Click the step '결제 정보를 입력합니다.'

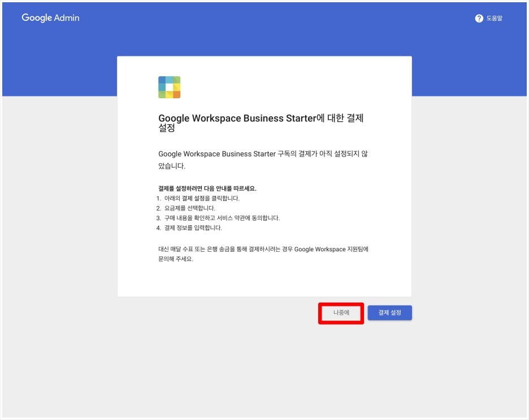(193, 228)
